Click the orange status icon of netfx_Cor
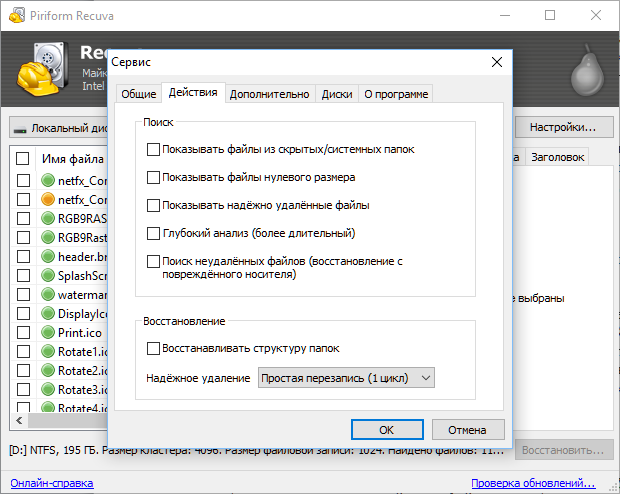This screenshot has height=494, width=620. (x=48, y=199)
